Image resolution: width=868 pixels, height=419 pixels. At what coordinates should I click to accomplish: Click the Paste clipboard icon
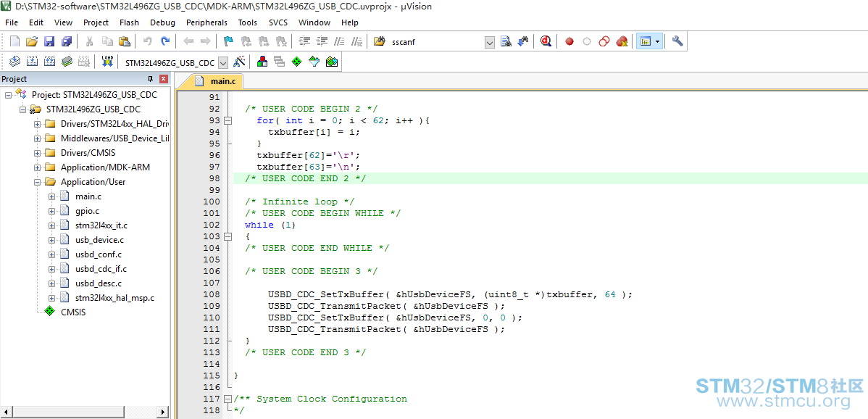click(125, 41)
